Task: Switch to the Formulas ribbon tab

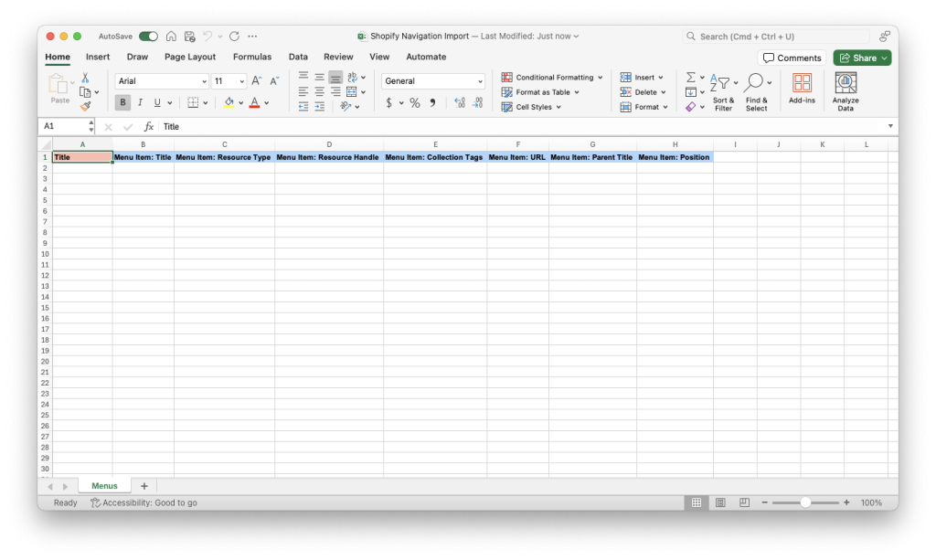Action: pos(251,57)
